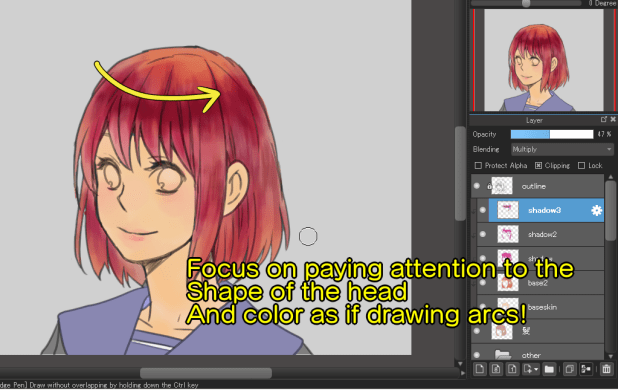
Task: Delete layer using the trash icon
Action: click(x=606, y=370)
